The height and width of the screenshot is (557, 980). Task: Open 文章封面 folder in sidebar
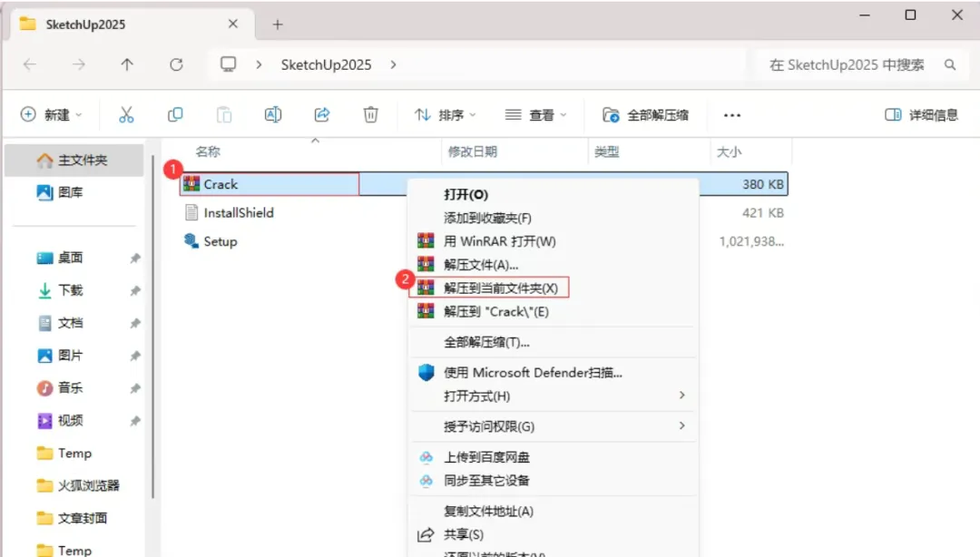[x=73, y=518]
